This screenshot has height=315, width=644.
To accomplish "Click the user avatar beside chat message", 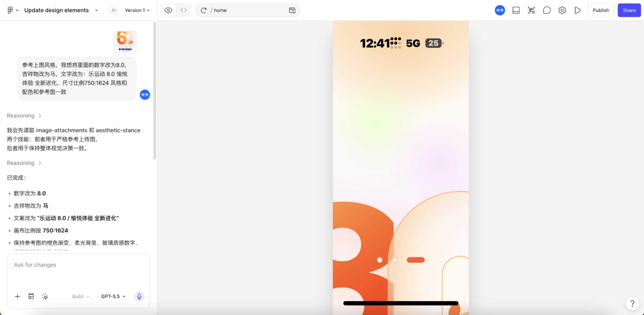I will (145, 95).
